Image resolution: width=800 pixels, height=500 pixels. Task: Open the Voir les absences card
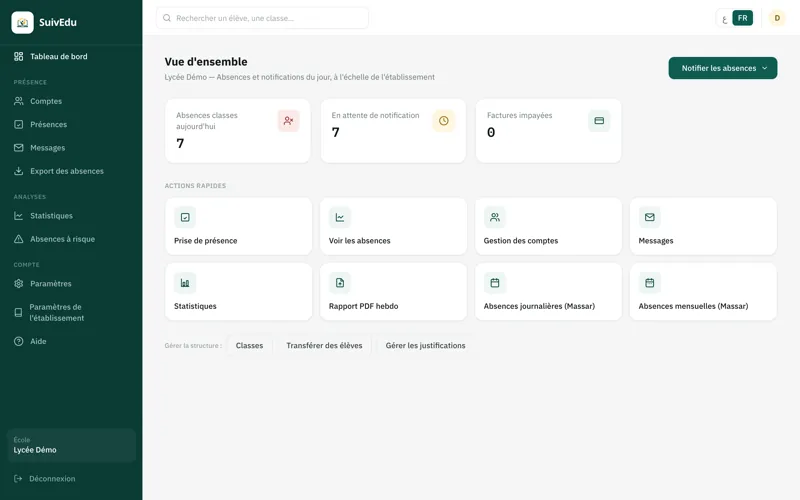click(393, 226)
